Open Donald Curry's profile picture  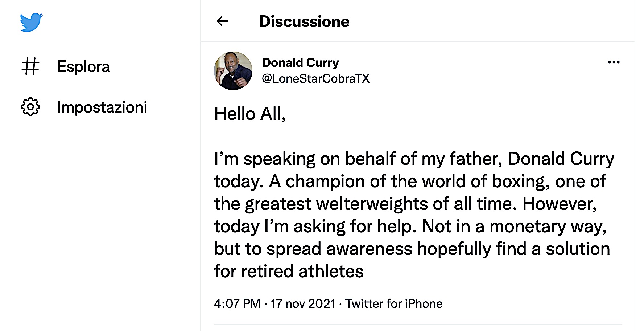pyautogui.click(x=233, y=71)
